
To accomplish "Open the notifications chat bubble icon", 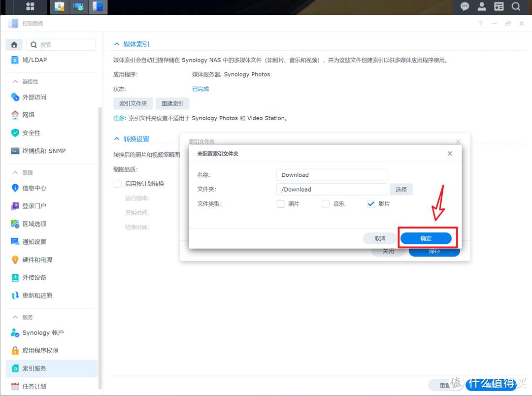I will point(465,6).
